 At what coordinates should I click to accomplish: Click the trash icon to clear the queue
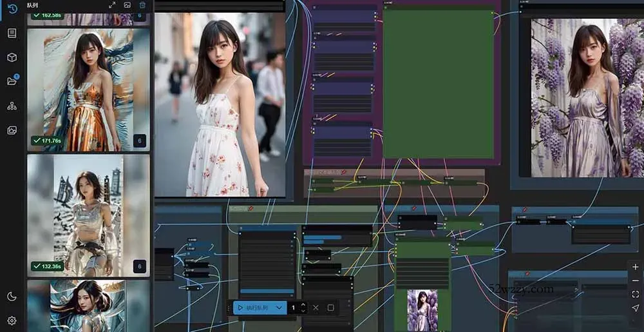tap(142, 5)
